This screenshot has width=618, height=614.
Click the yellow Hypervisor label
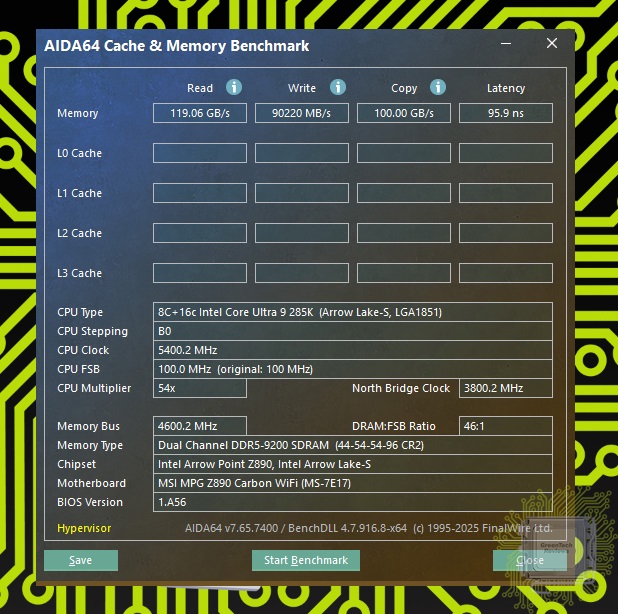[84, 528]
